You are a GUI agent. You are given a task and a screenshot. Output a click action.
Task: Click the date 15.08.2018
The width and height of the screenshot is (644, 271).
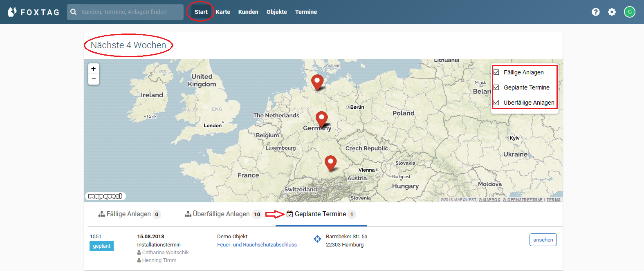pos(150,237)
